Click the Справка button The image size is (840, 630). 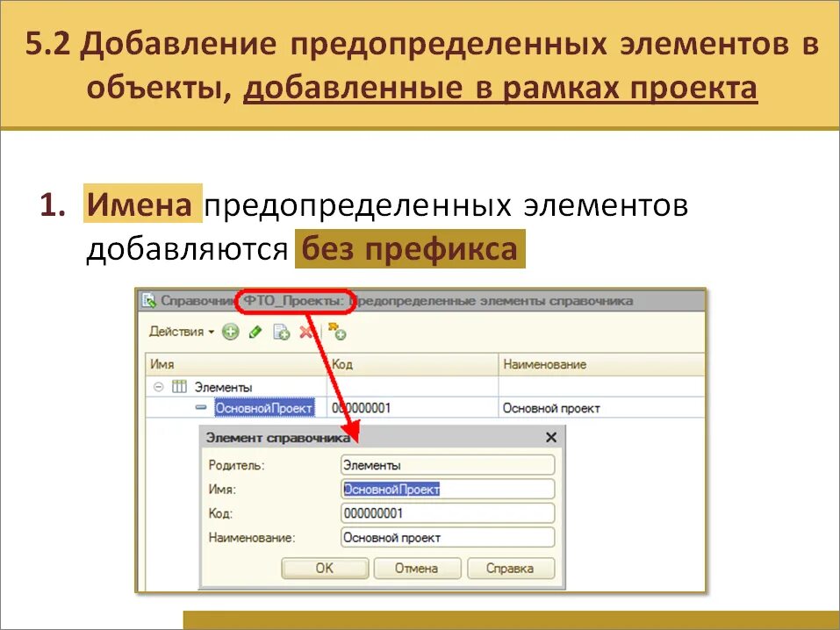pos(511,569)
